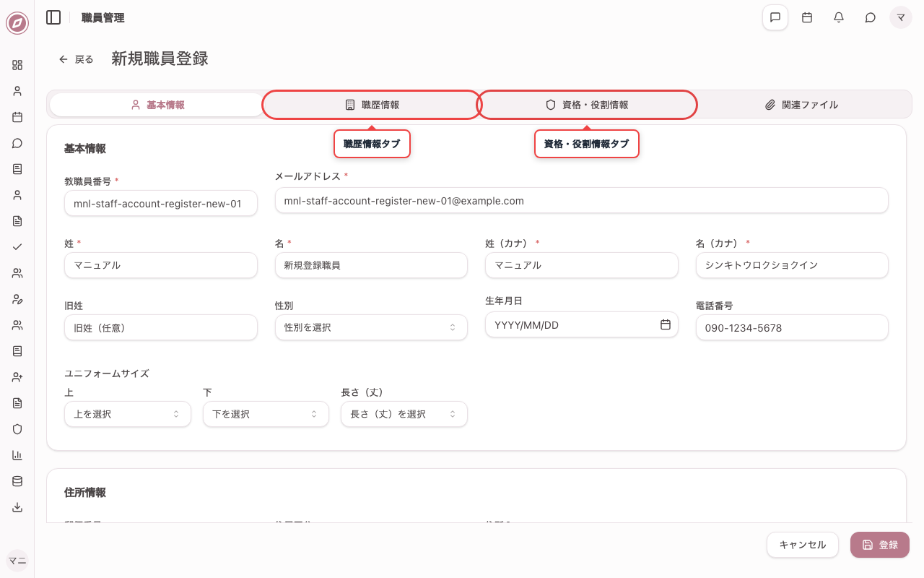Open the notification bell in the header
The width and height of the screenshot is (924, 578).
[839, 17]
